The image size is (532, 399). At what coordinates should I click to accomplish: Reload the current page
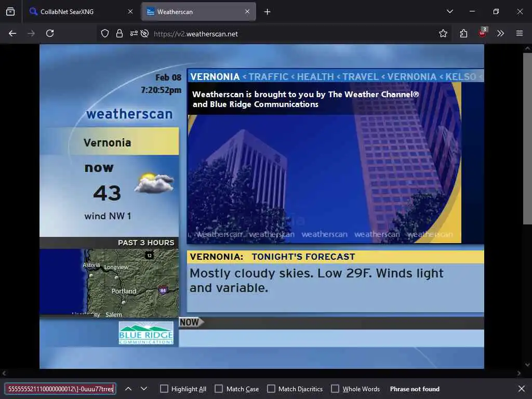(x=50, y=33)
